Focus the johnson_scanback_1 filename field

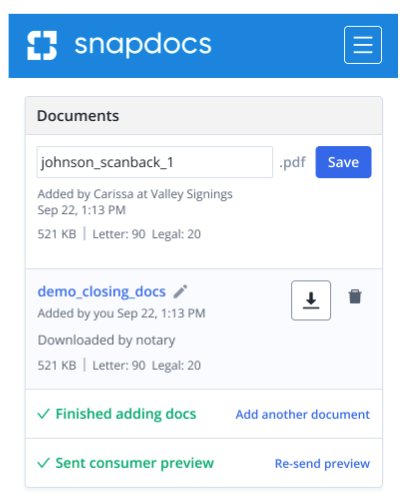pyautogui.click(x=155, y=162)
